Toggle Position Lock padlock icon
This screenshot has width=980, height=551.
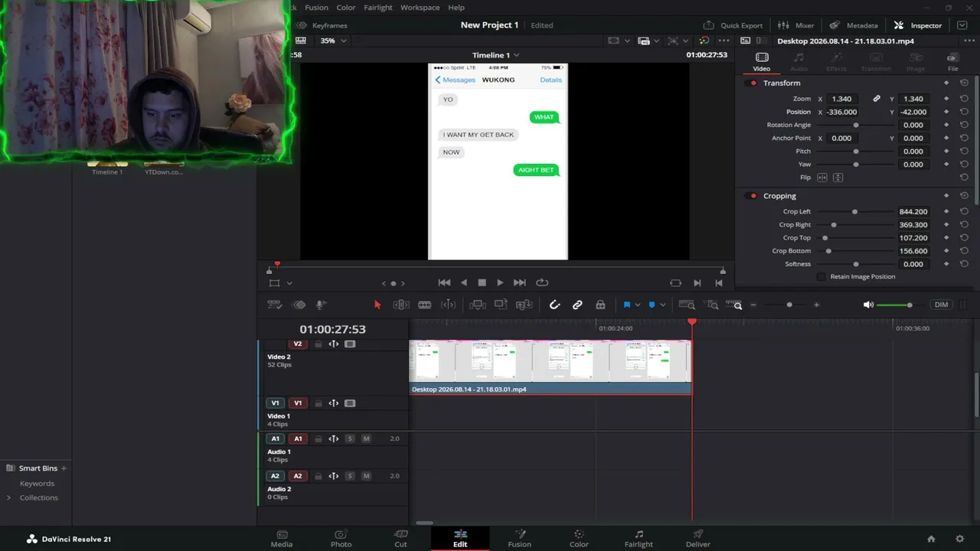(600, 305)
